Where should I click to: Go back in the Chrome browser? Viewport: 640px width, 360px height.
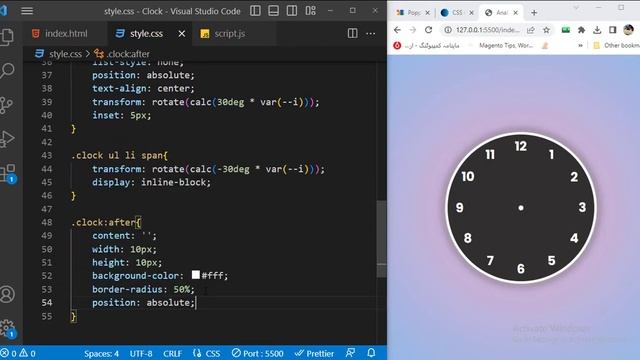point(397,30)
